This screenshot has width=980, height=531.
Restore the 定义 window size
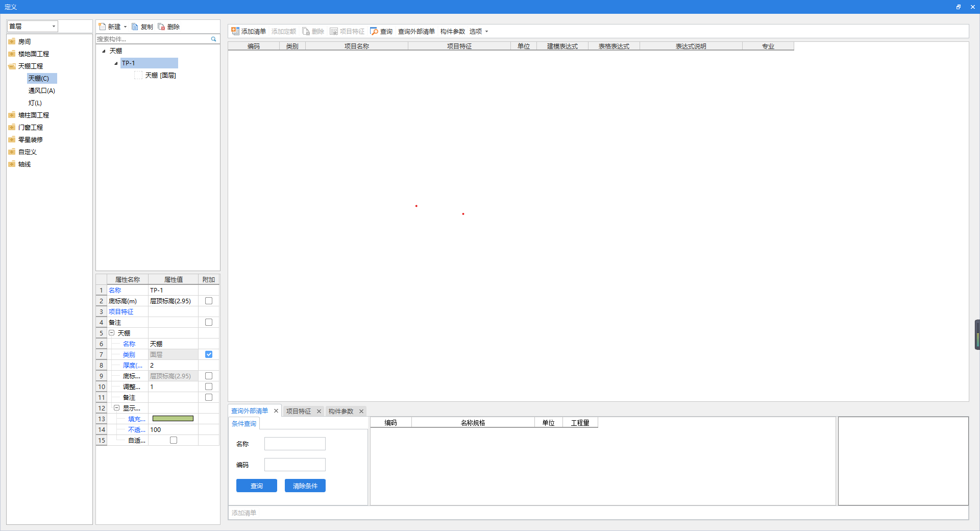point(959,7)
